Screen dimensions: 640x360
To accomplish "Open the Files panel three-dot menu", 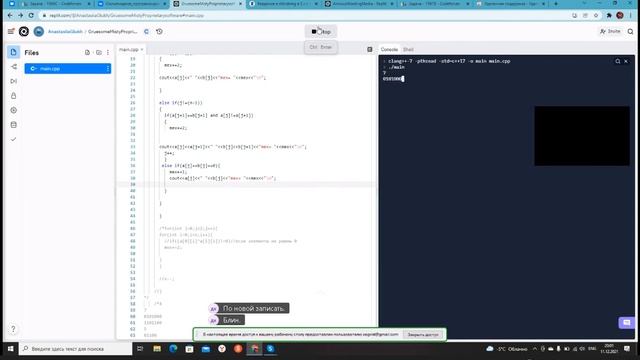I will coord(108,53).
